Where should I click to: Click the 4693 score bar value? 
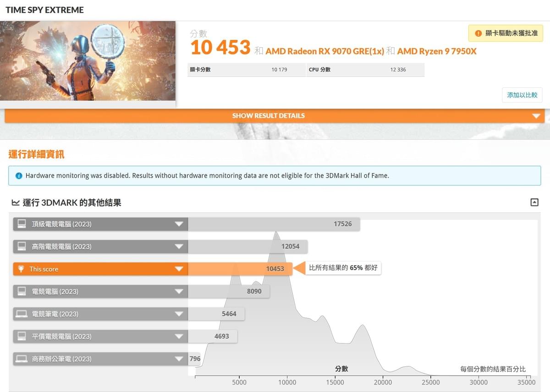click(x=221, y=336)
